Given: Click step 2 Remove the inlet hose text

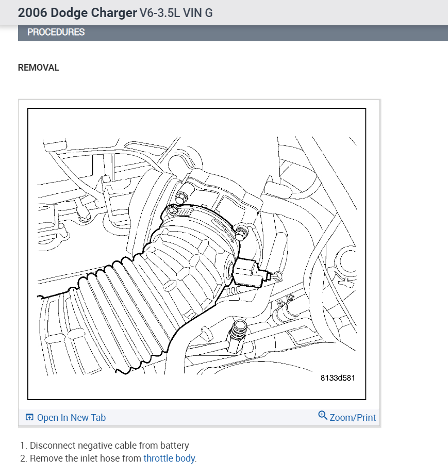Looking at the screenshot, I should [x=108, y=458].
